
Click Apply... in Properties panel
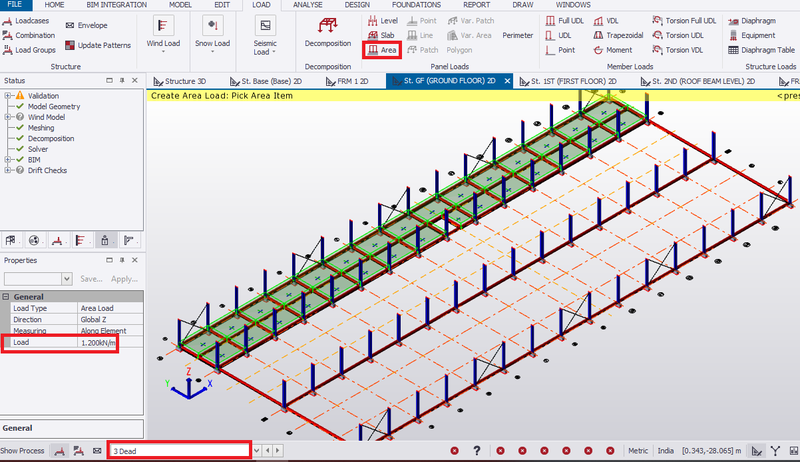click(x=124, y=279)
